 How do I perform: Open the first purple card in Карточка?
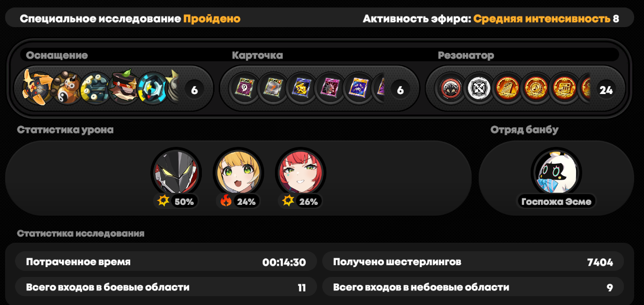coord(244,88)
